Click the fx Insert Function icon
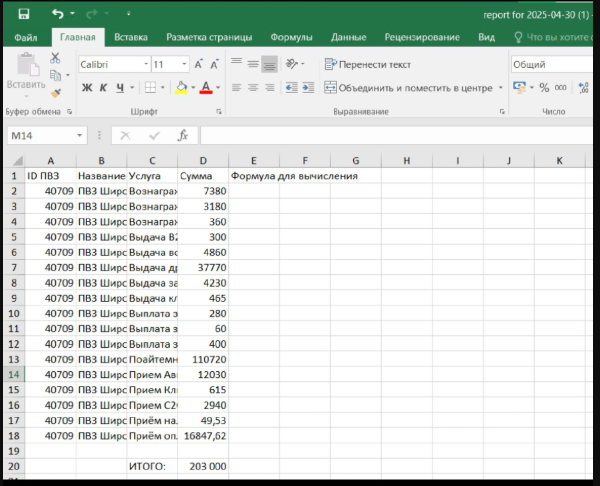 pyautogui.click(x=183, y=135)
